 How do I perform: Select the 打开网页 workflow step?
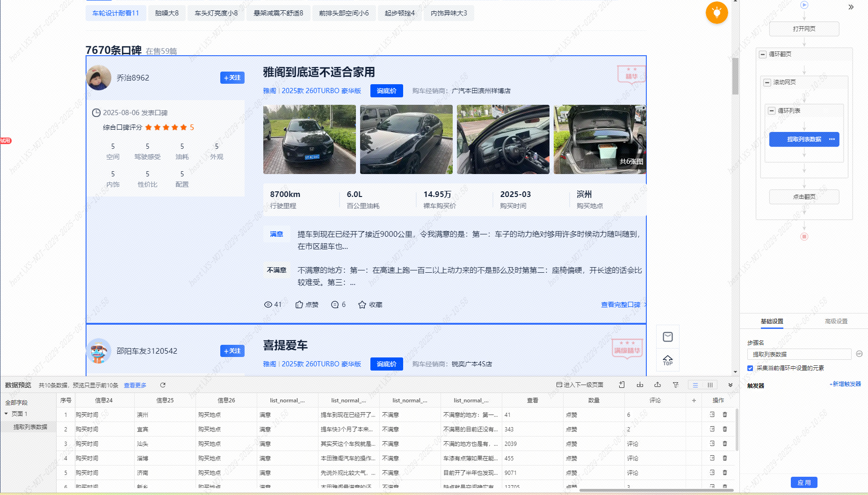click(804, 29)
